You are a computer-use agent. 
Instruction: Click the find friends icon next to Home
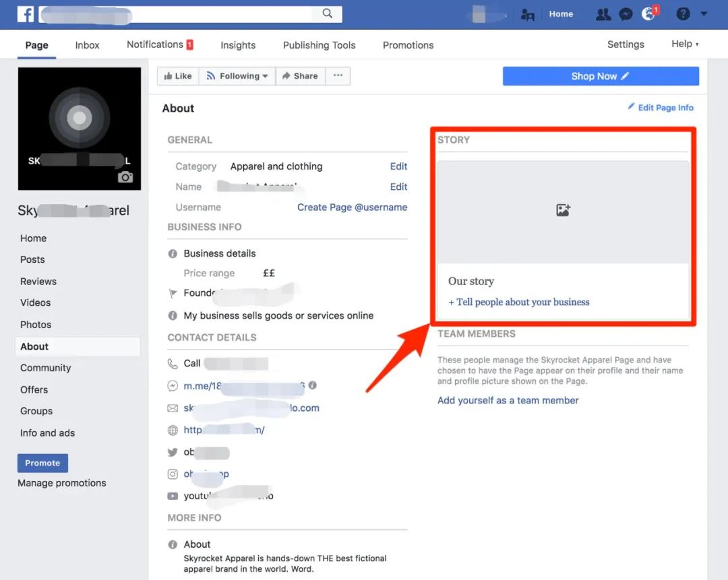(527, 15)
